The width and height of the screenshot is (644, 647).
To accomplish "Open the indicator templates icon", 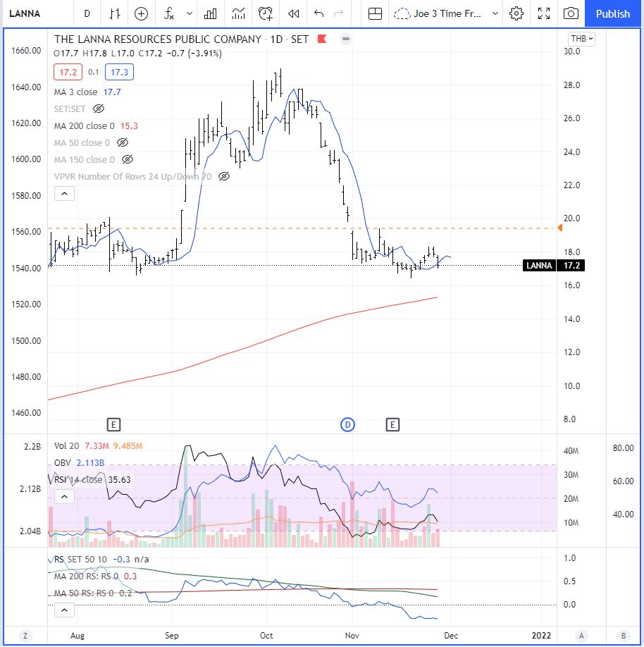I will [238, 13].
